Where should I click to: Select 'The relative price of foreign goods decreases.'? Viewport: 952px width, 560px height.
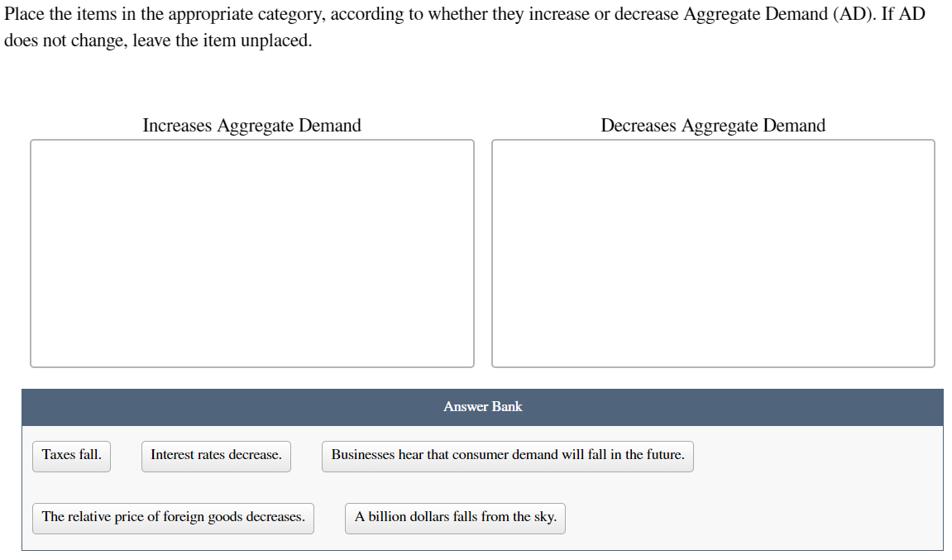(173, 518)
